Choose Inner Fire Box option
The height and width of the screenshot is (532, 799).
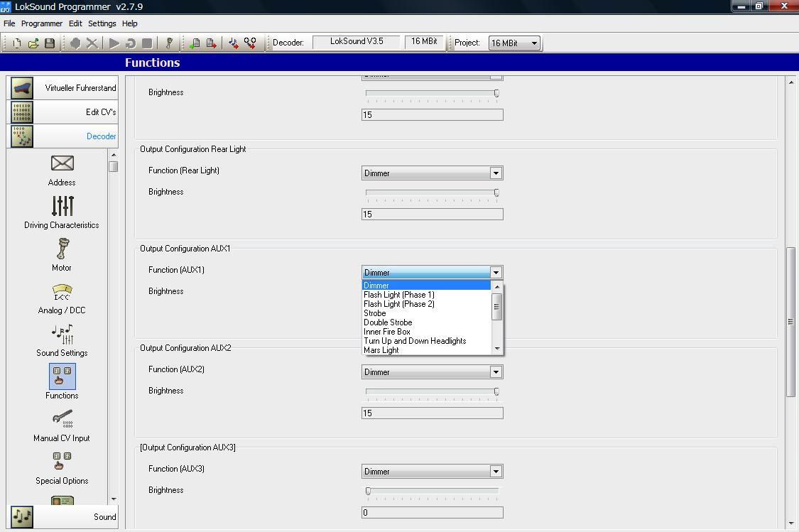(427, 332)
